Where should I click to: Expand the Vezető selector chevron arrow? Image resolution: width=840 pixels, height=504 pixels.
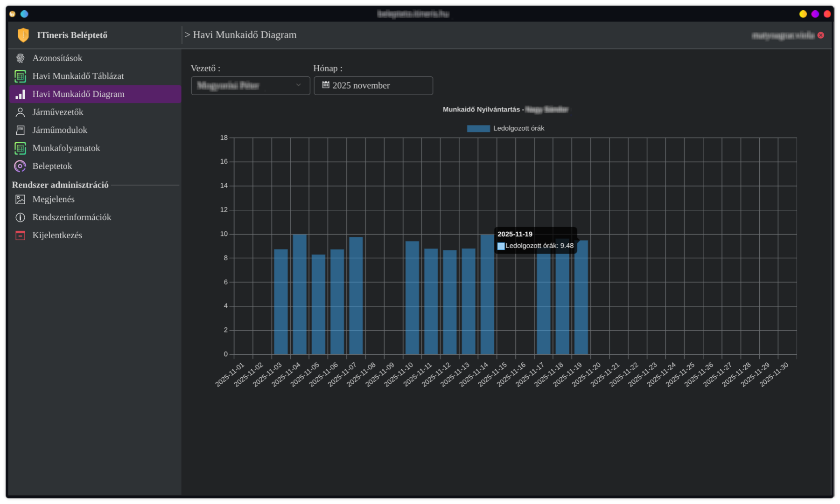click(299, 85)
